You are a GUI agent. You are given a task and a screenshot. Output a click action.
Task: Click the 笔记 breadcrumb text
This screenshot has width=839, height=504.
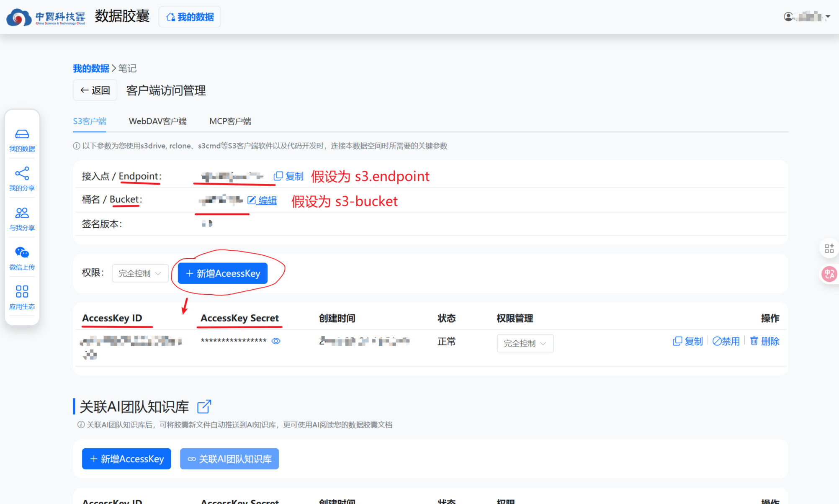coord(127,68)
